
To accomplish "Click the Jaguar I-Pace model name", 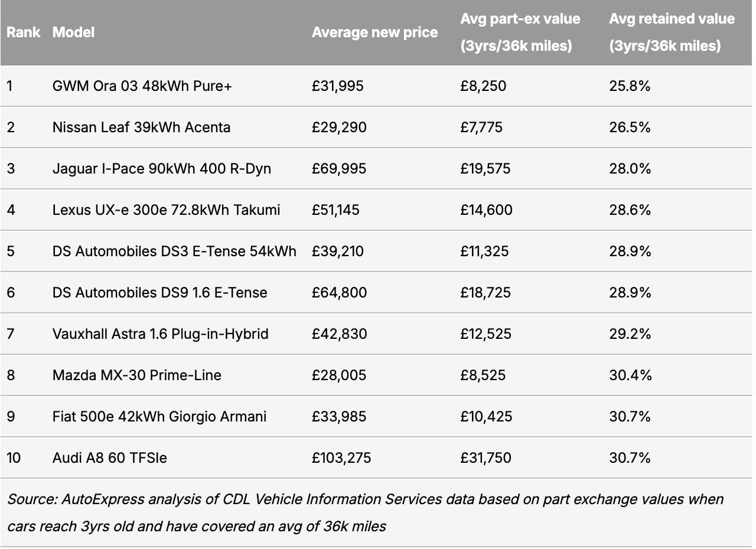I will [x=161, y=169].
